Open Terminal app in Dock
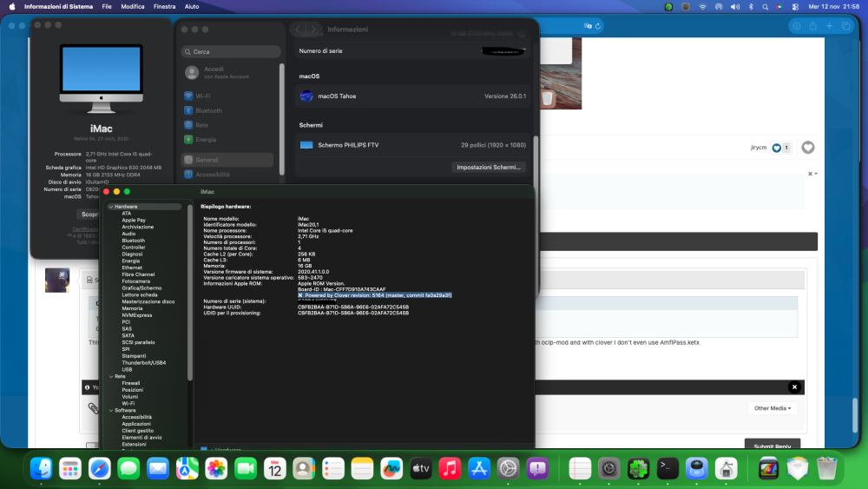The image size is (868, 489). [667, 468]
